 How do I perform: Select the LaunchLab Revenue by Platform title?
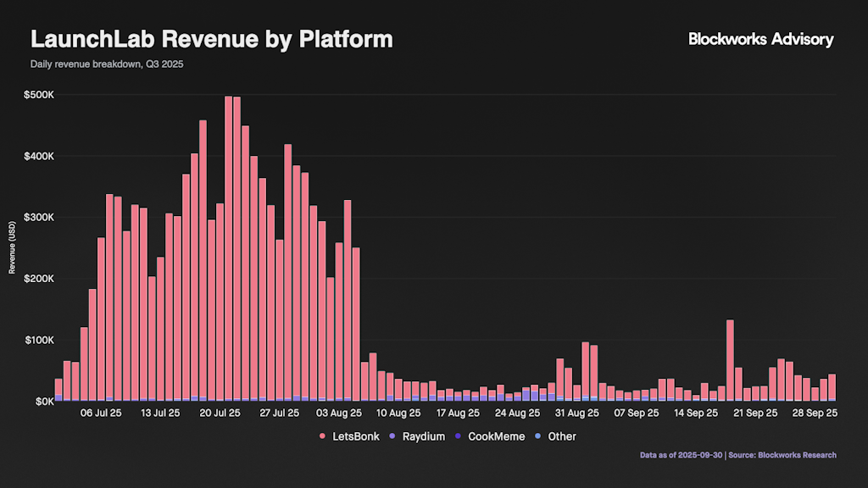(212, 39)
